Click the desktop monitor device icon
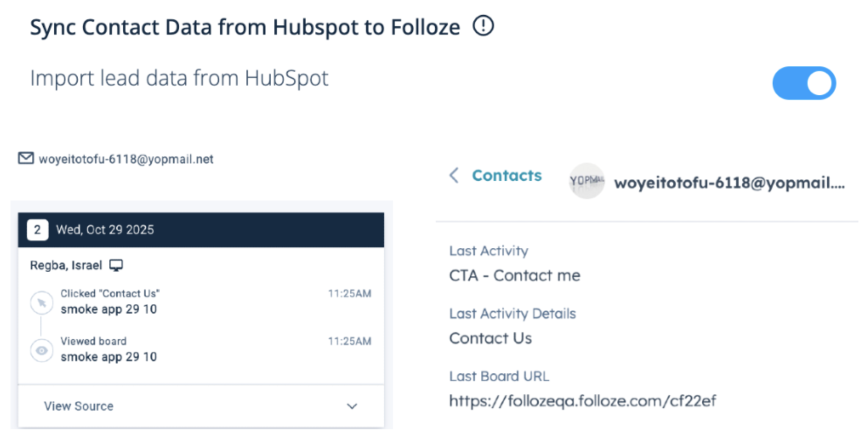 pos(116,265)
